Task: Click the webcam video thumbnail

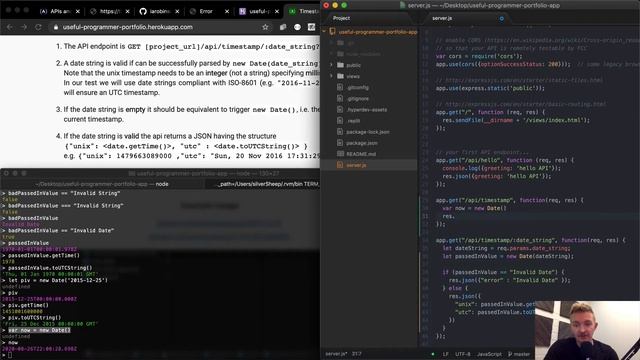Action: [x=587, y=330]
